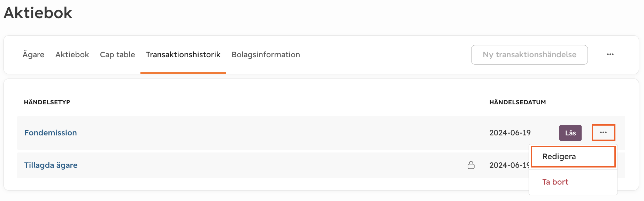Click the Händelsetyp column header
Viewport: 644px width, 201px height.
point(47,102)
